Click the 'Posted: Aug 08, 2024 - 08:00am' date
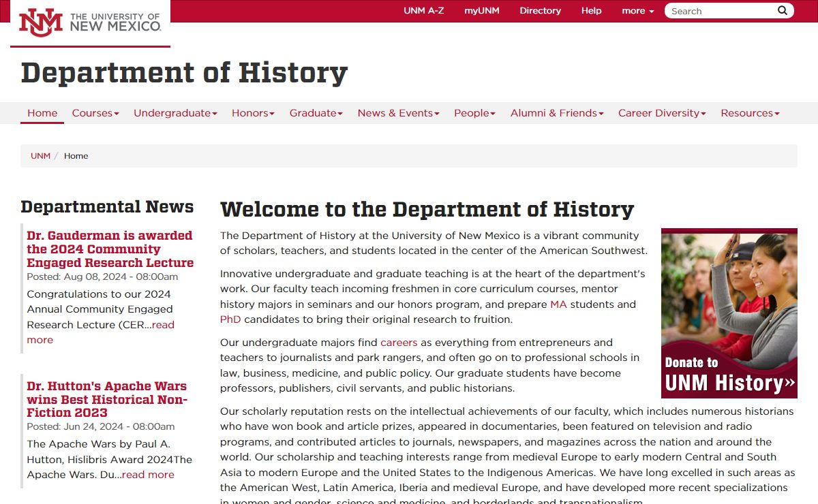Viewport: 818px width, 504px height. coord(102,277)
